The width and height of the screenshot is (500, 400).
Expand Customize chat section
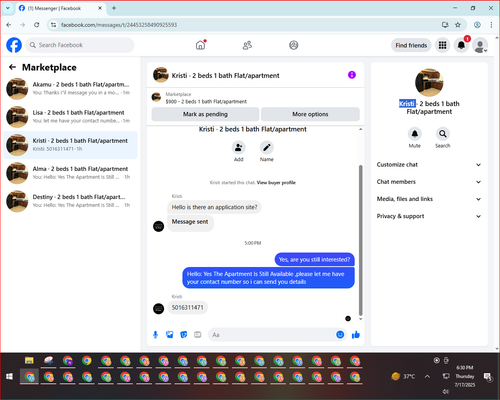point(429,165)
